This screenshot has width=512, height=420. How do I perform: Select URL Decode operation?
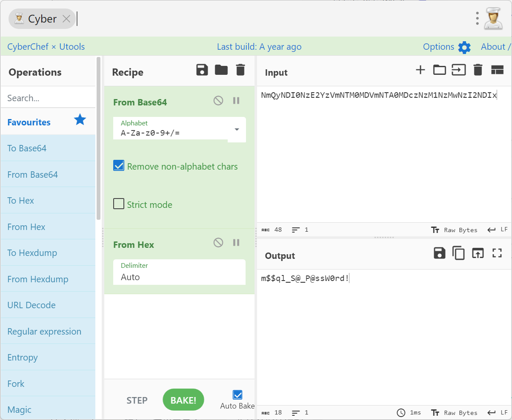coord(48,305)
